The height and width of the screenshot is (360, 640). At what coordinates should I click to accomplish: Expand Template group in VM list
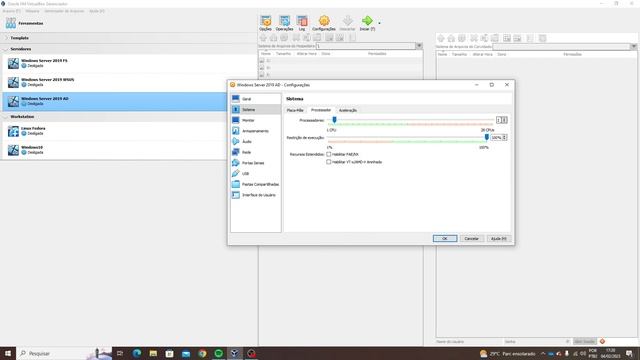point(7,38)
